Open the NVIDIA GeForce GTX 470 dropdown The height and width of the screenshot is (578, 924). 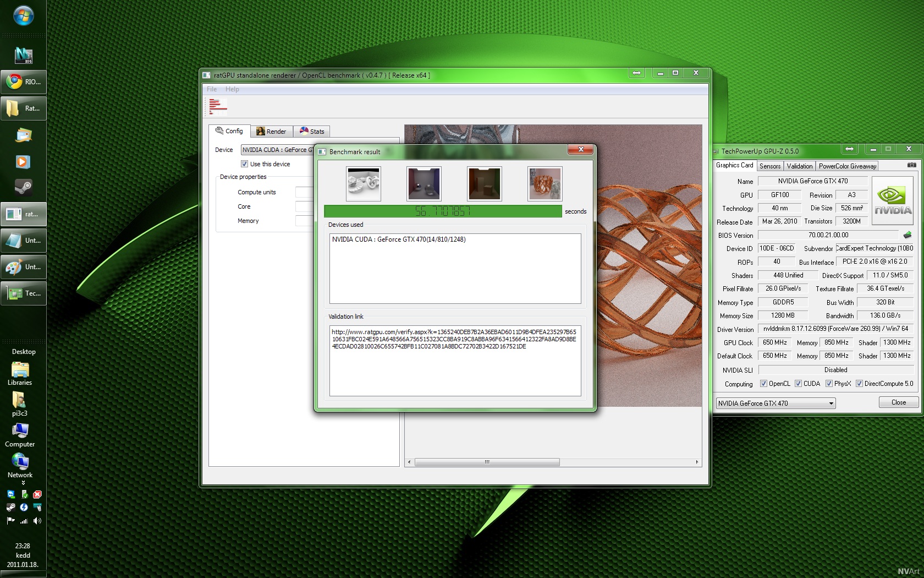[776, 403]
